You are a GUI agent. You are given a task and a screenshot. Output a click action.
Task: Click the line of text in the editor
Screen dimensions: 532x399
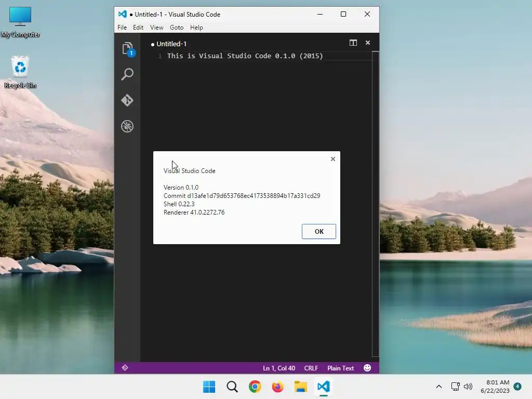(x=245, y=56)
